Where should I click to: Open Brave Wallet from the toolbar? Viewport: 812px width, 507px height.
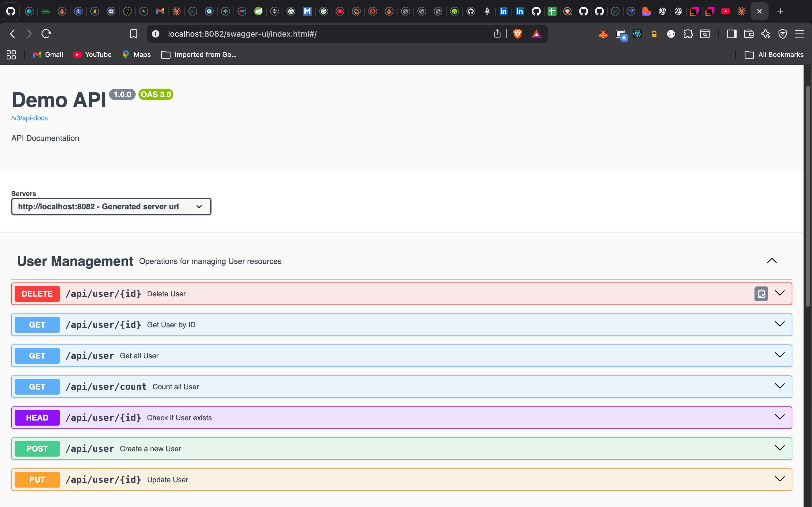[x=748, y=34]
